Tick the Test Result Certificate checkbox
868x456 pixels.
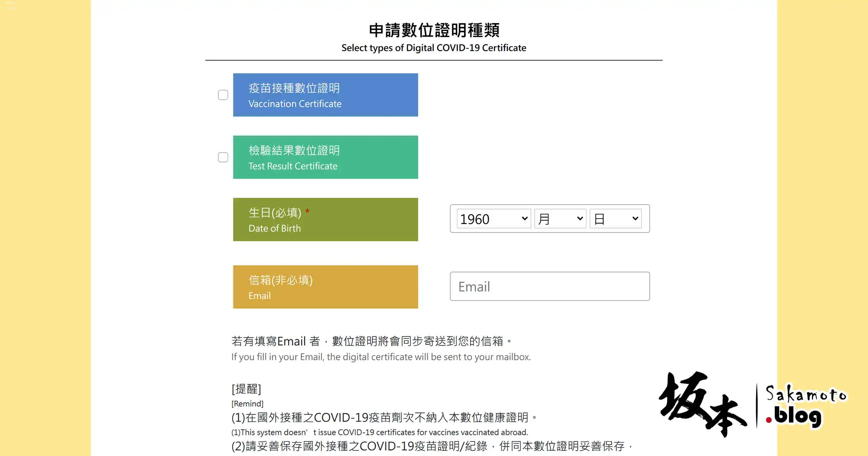pyautogui.click(x=223, y=157)
